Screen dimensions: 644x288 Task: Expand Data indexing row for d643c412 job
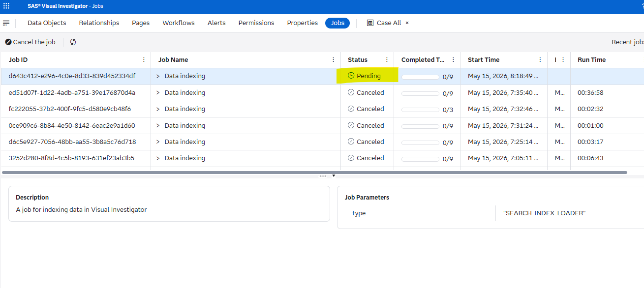point(158,76)
